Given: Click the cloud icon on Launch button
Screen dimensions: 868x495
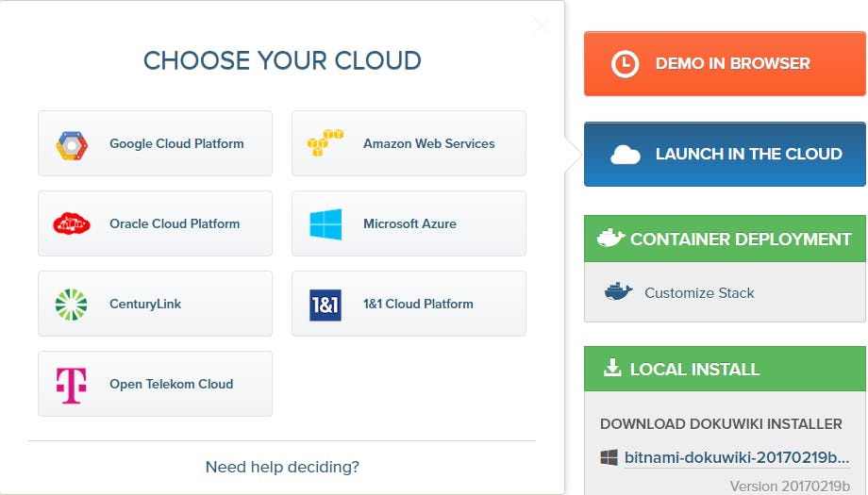Looking at the screenshot, I should click(626, 155).
